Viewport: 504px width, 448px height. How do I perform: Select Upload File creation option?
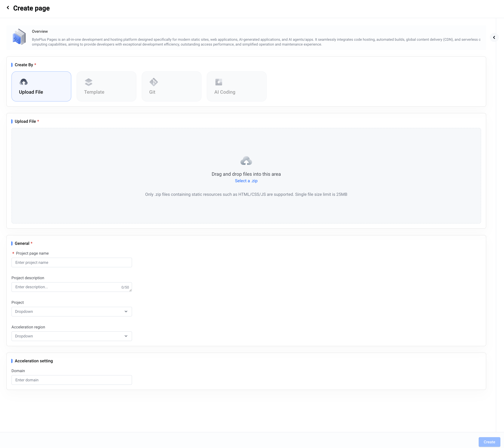point(41,86)
